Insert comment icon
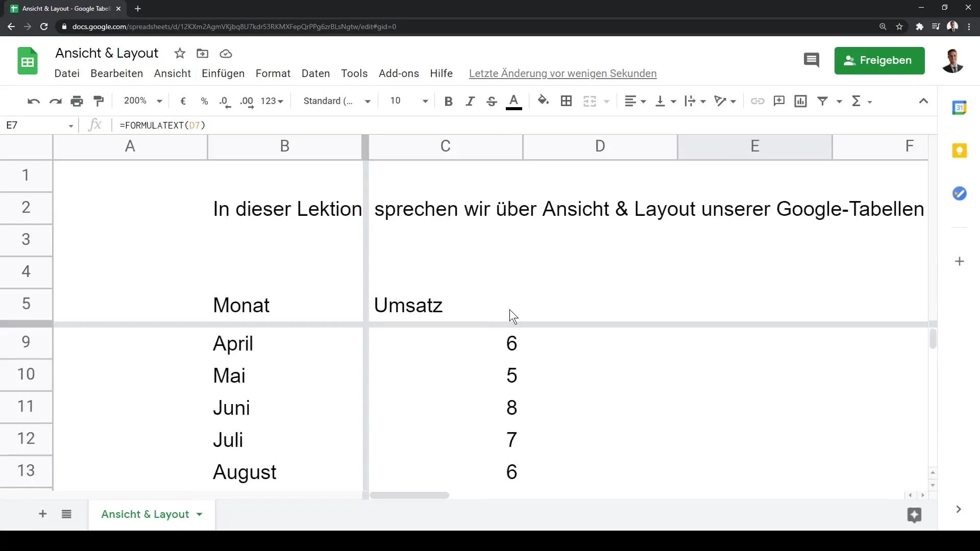The width and height of the screenshot is (980, 551). [779, 101]
